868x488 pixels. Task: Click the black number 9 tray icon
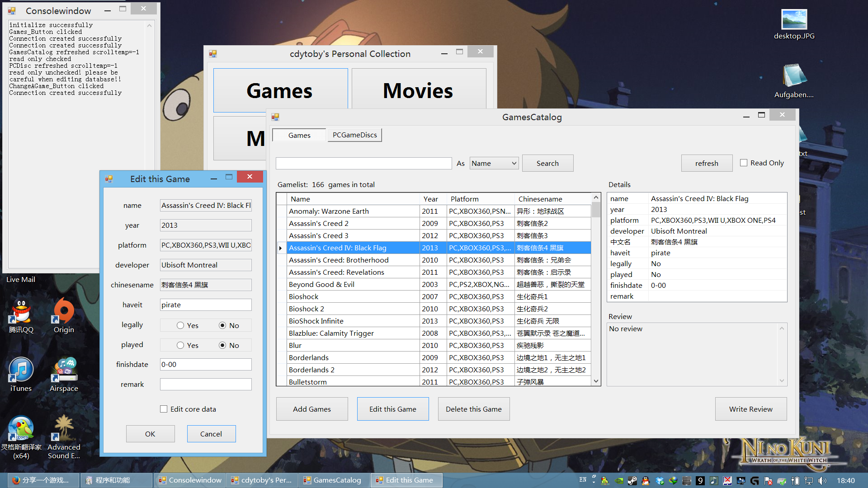click(x=700, y=481)
